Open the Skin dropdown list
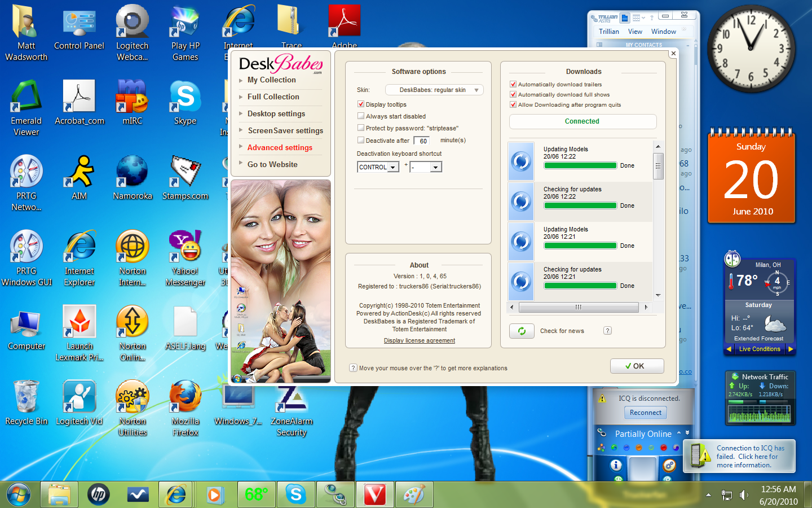 pyautogui.click(x=434, y=90)
